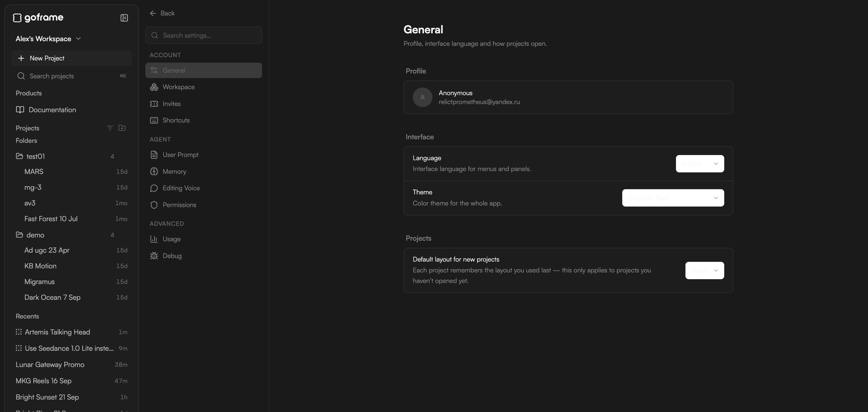This screenshot has height=412, width=868.
Task: Open the Migramus project
Action: [x=71, y=282]
